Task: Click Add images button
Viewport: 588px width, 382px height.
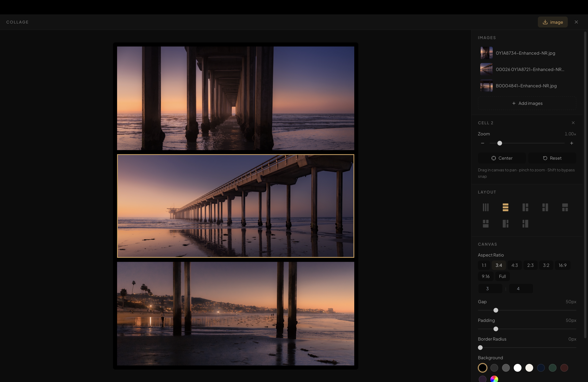Action: (527, 103)
